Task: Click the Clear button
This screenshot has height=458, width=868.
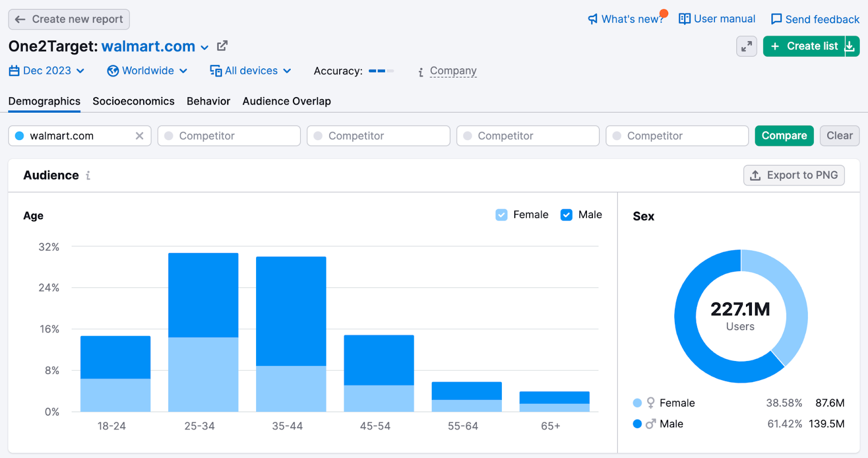Action: pyautogui.click(x=839, y=136)
